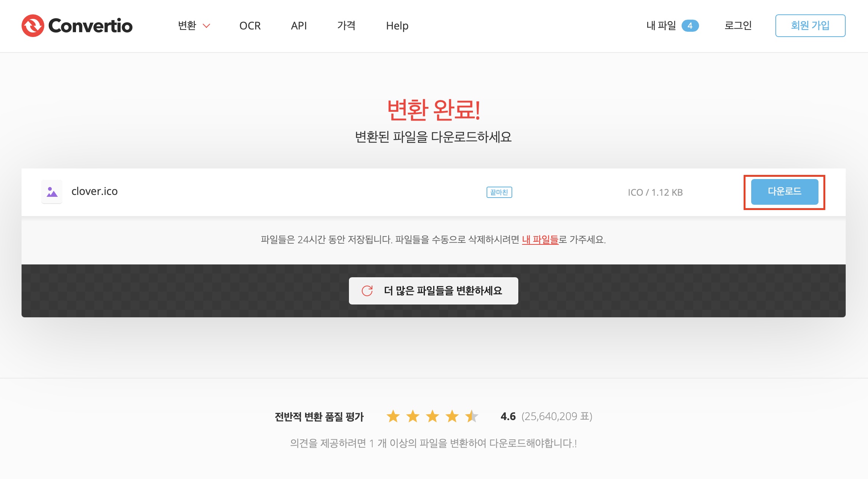Image resolution: width=868 pixels, height=479 pixels.
Task: Click the image file type icon
Action: coord(52,192)
